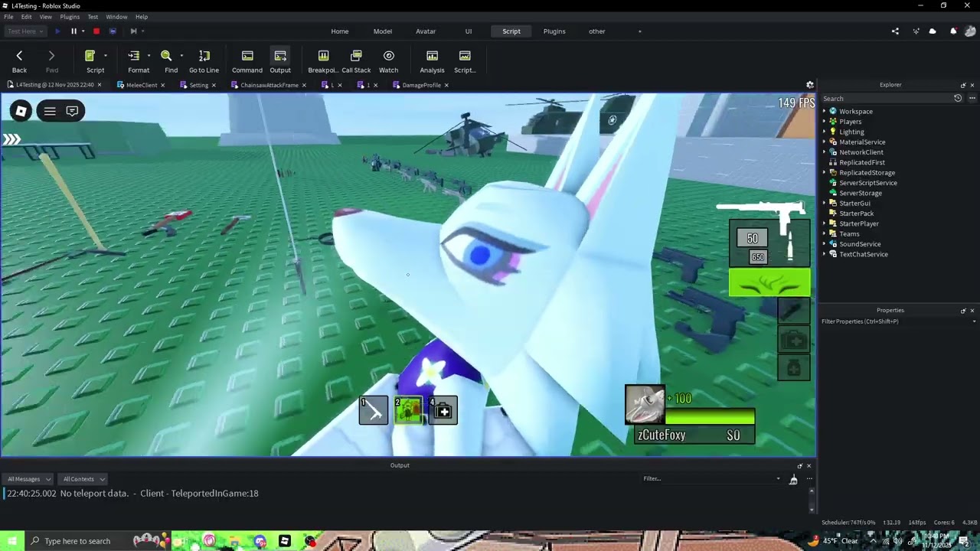Open the Assistant sparkle icon

tap(916, 31)
